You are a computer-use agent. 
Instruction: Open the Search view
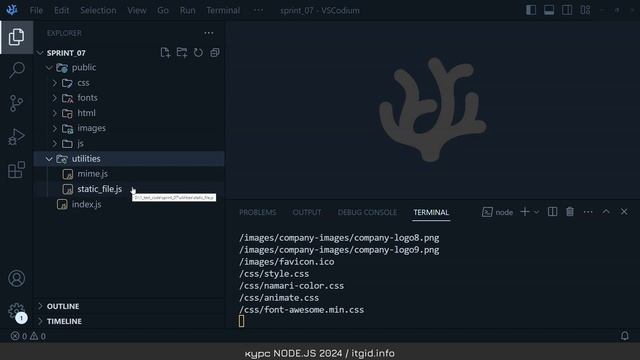pyautogui.click(x=16, y=70)
